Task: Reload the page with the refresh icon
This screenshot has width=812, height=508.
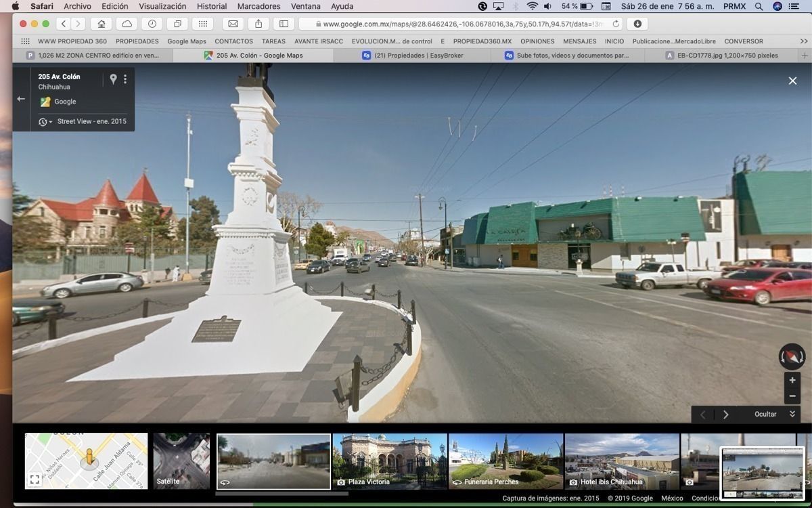Action: pyautogui.click(x=616, y=24)
